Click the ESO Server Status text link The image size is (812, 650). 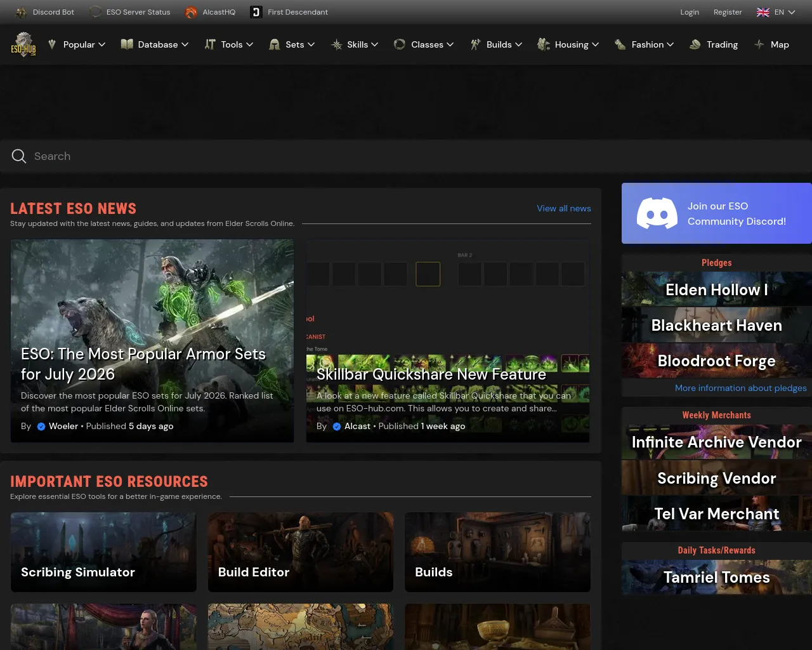138,12
